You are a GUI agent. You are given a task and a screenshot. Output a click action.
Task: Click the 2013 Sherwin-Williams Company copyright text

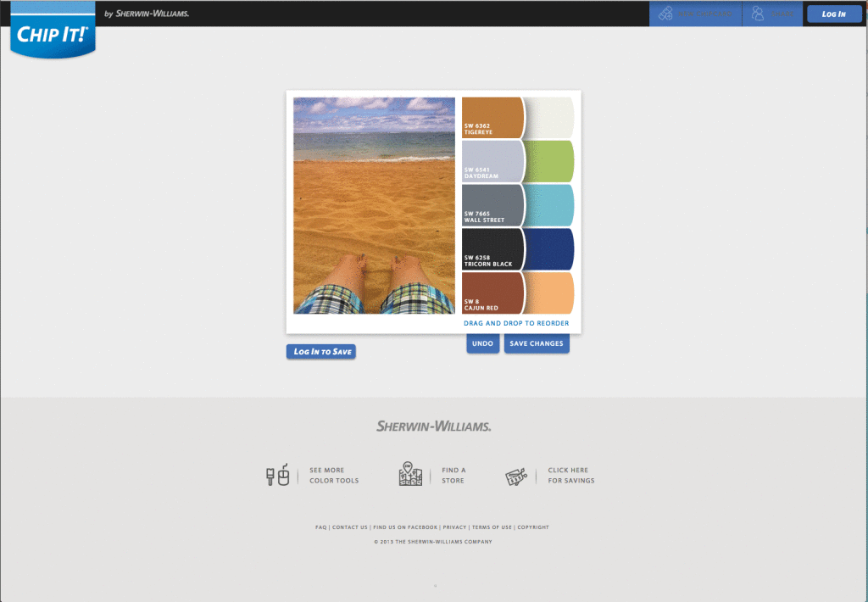[433, 542]
